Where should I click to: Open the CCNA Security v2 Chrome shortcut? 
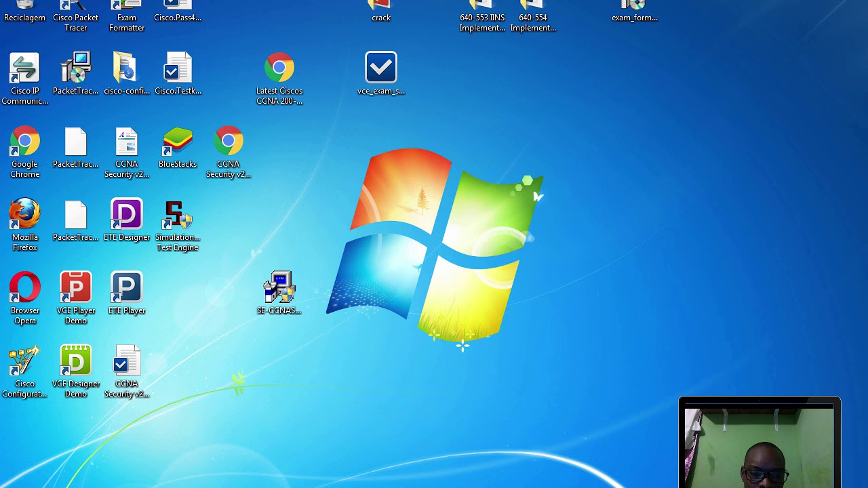[229, 152]
